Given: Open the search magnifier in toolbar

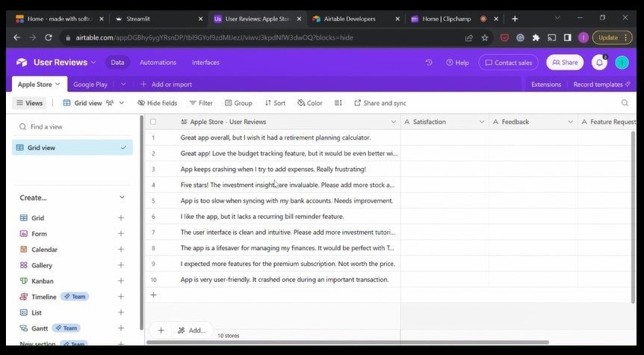Looking at the screenshot, I should coord(625,103).
